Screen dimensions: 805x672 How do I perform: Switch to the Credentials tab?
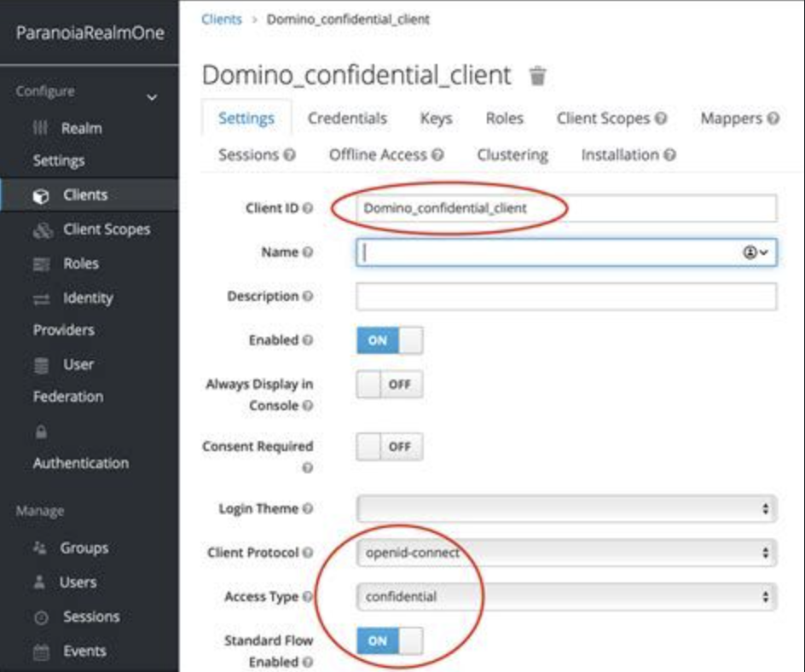pos(347,119)
